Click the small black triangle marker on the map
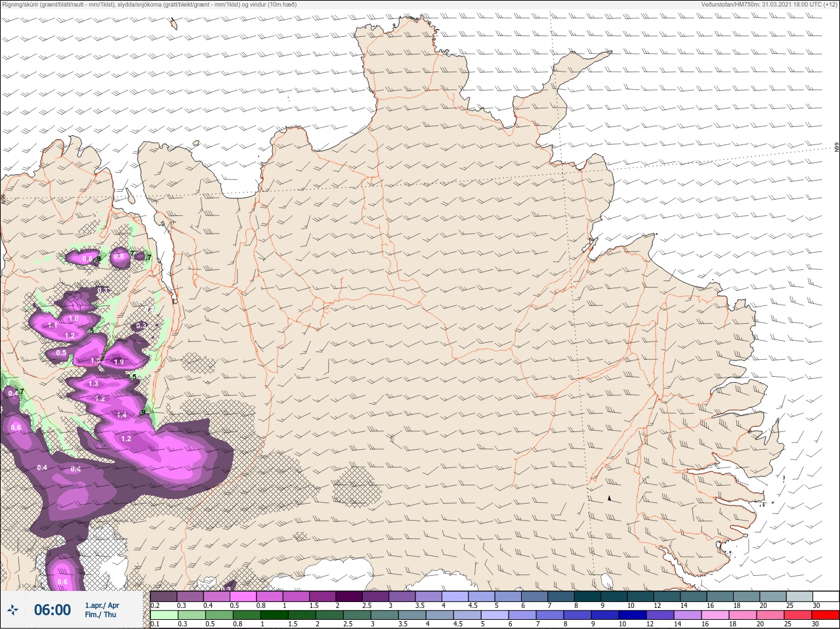The width and height of the screenshot is (840, 629). 610,498
